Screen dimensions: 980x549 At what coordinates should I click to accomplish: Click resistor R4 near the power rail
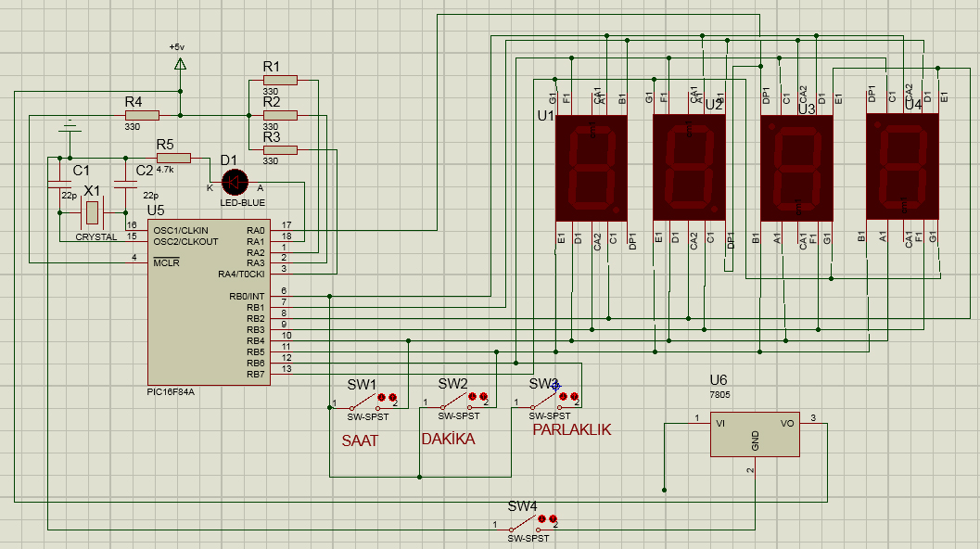click(x=142, y=116)
